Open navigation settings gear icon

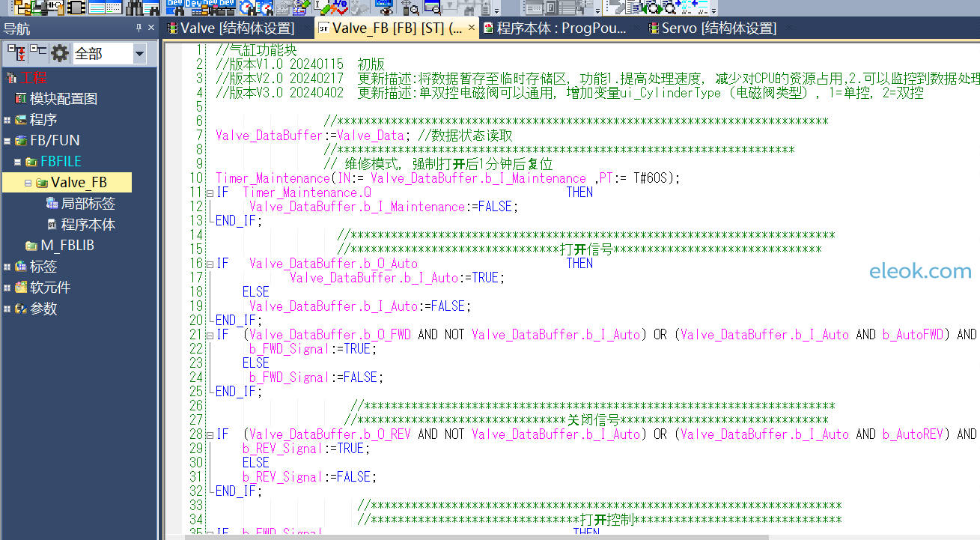[x=59, y=53]
